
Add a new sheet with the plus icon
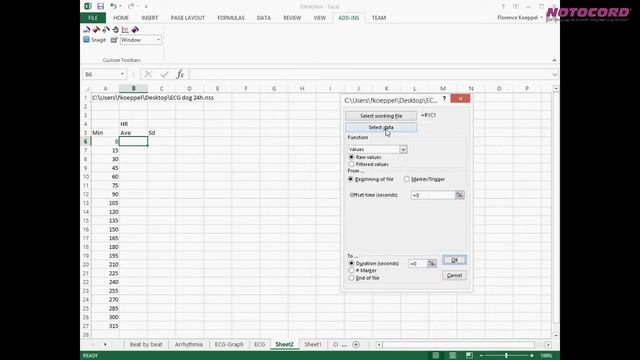pyautogui.click(x=356, y=344)
